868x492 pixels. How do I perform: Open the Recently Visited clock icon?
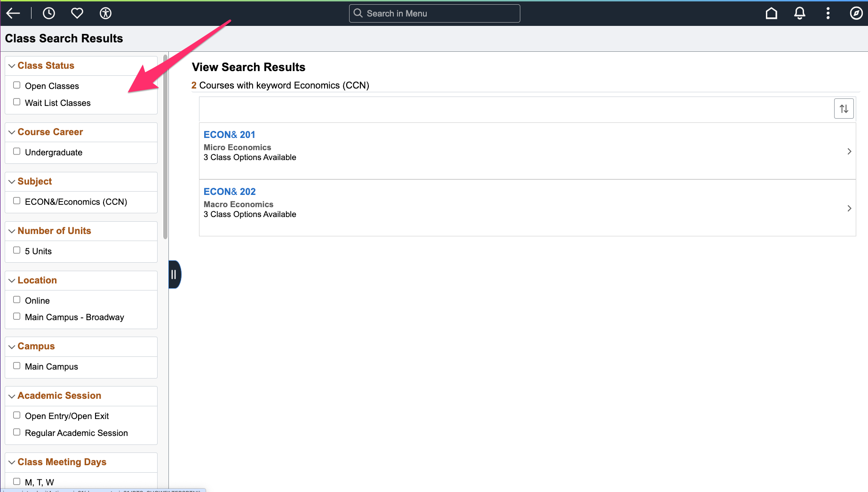49,13
